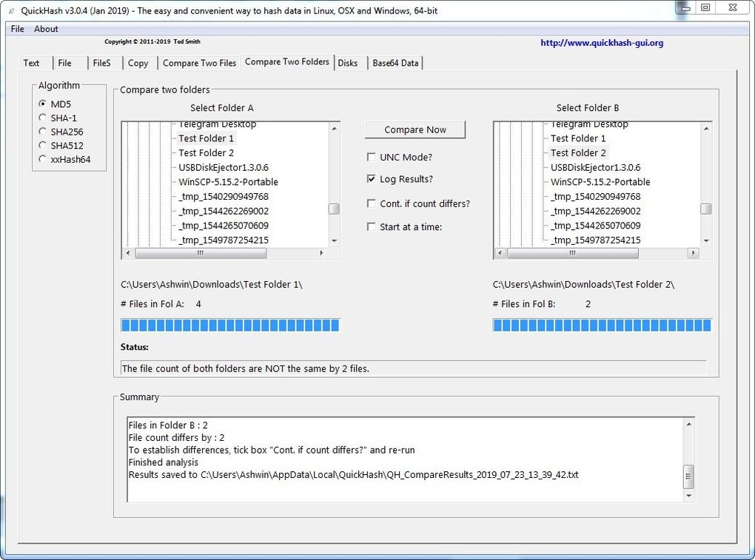755x560 pixels.
Task: Click the Folder A progress bar
Action: [229, 324]
